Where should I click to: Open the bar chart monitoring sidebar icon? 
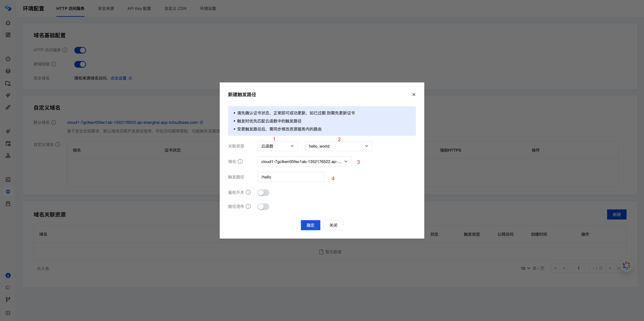[8, 180]
